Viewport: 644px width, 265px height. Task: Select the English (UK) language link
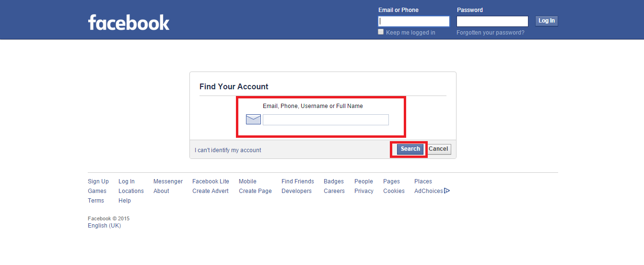pos(104,226)
